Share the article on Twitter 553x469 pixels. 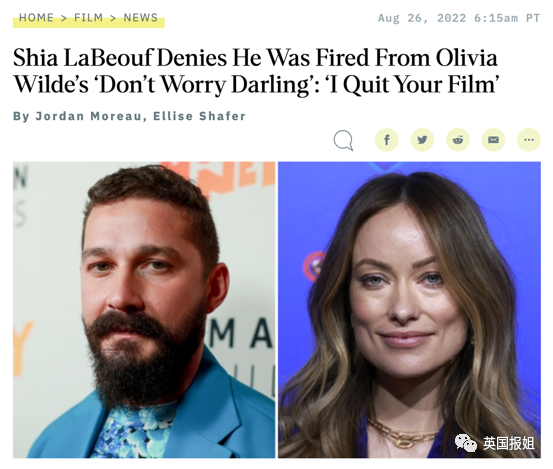pos(422,140)
